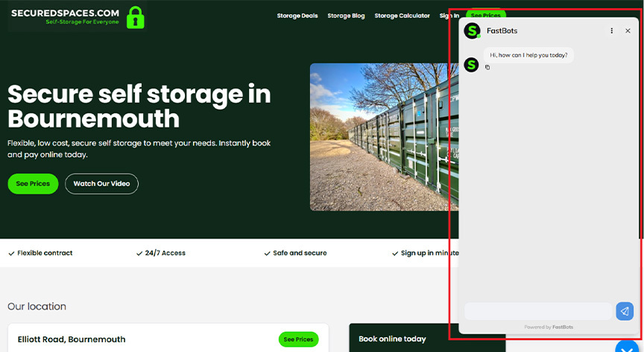
Task: Click the bot avatar beside the greeting
Action: [x=471, y=65]
